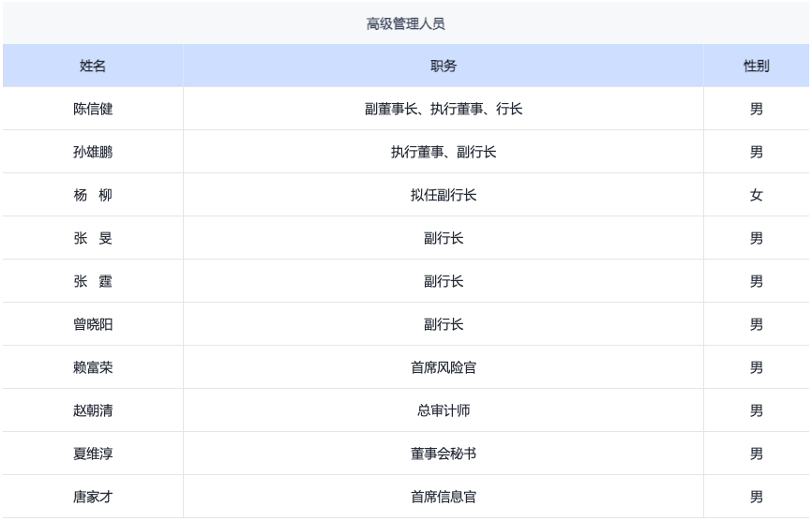Select the name 赖富荣
This screenshot has width=812, height=521.
coord(93,367)
